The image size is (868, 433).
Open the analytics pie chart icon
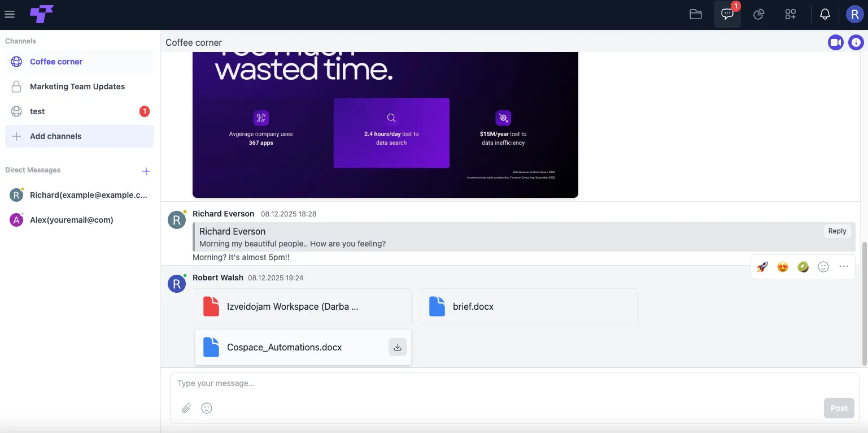tap(759, 15)
